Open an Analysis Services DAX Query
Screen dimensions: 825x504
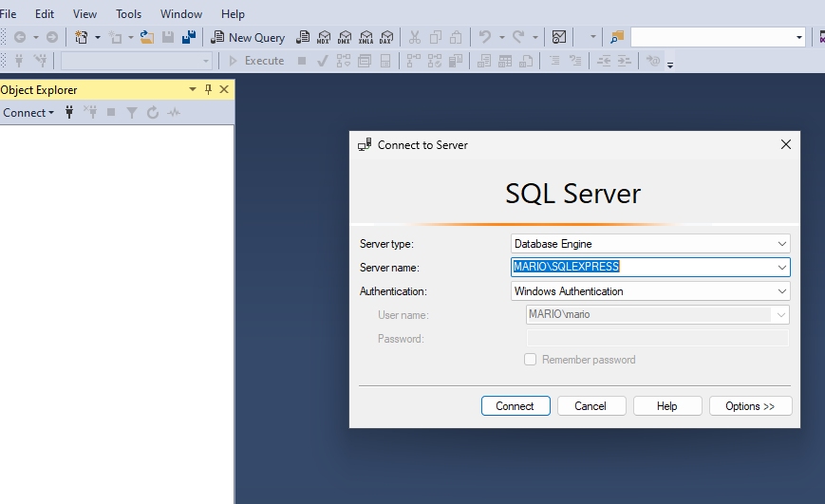[x=386, y=37]
